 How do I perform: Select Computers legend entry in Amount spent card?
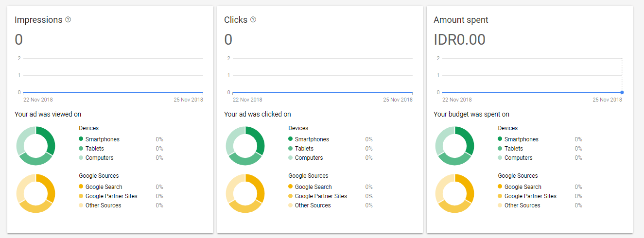tap(518, 158)
